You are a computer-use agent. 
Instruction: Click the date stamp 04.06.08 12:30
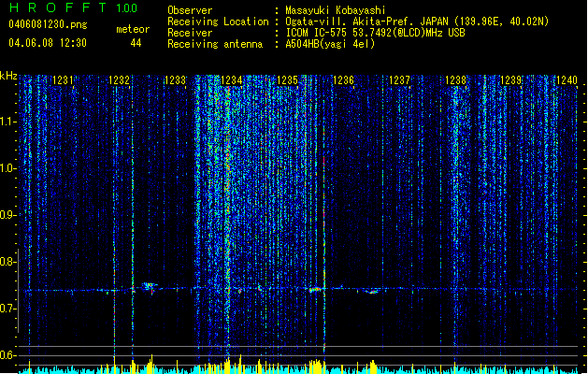click(48, 43)
